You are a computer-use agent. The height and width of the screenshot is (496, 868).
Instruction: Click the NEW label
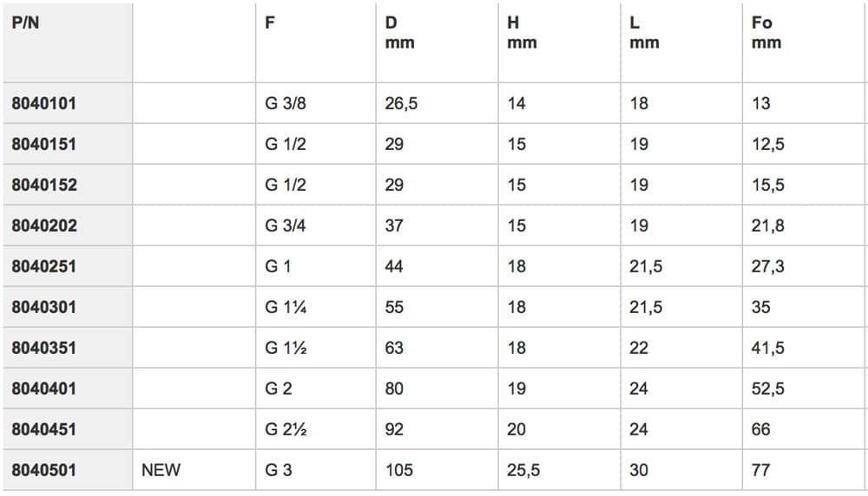(x=161, y=470)
